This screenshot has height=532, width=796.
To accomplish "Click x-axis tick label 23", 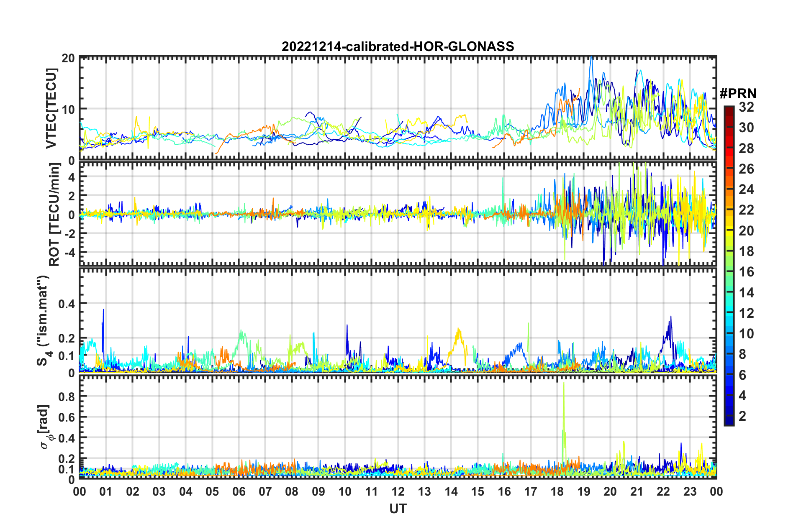I will pyautogui.click(x=690, y=491).
